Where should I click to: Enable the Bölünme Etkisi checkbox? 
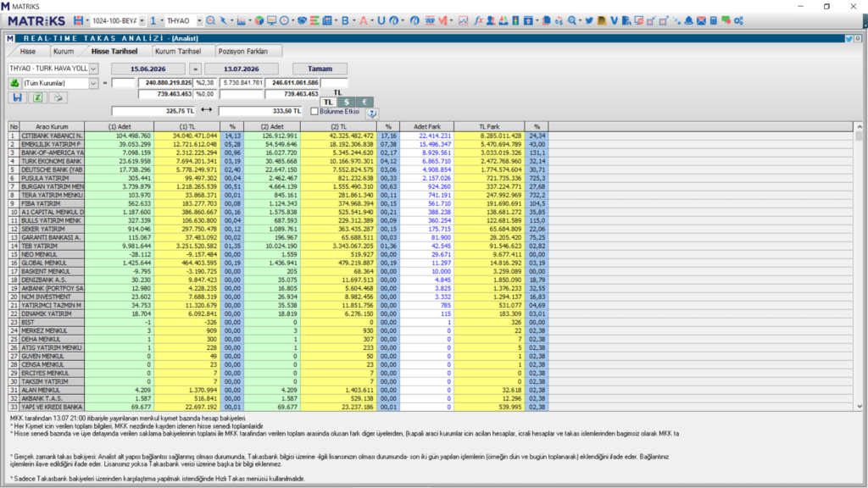coord(314,111)
